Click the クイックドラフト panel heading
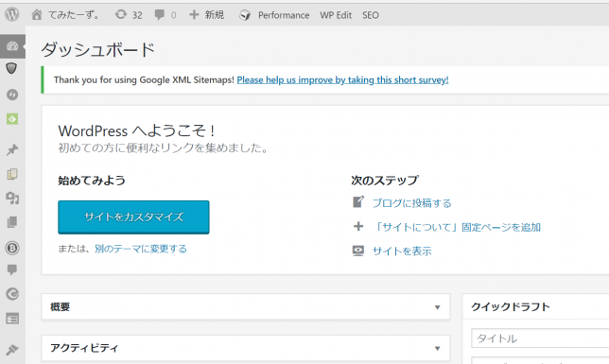This screenshot has height=364, width=609. tap(511, 307)
